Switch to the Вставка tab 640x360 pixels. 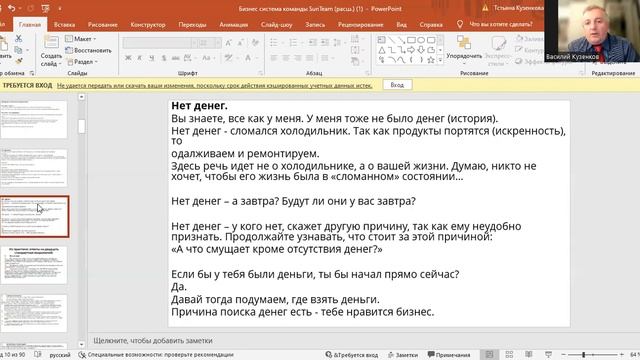pos(64,24)
